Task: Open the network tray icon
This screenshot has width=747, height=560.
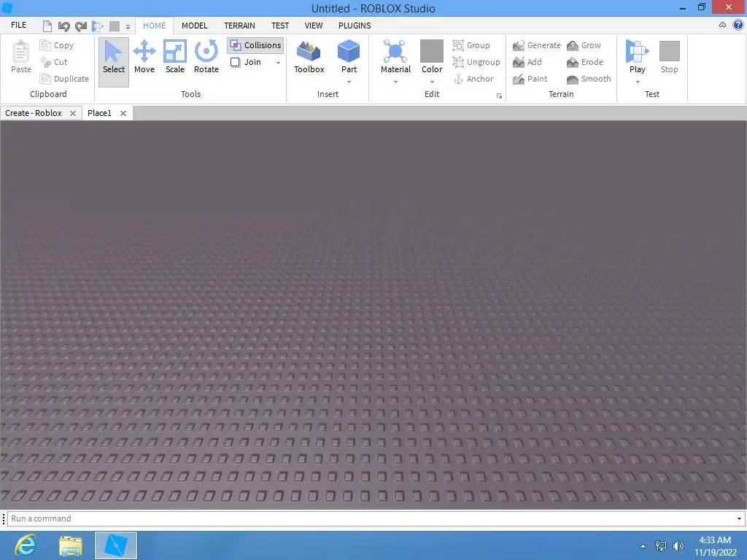Action: pos(661,546)
